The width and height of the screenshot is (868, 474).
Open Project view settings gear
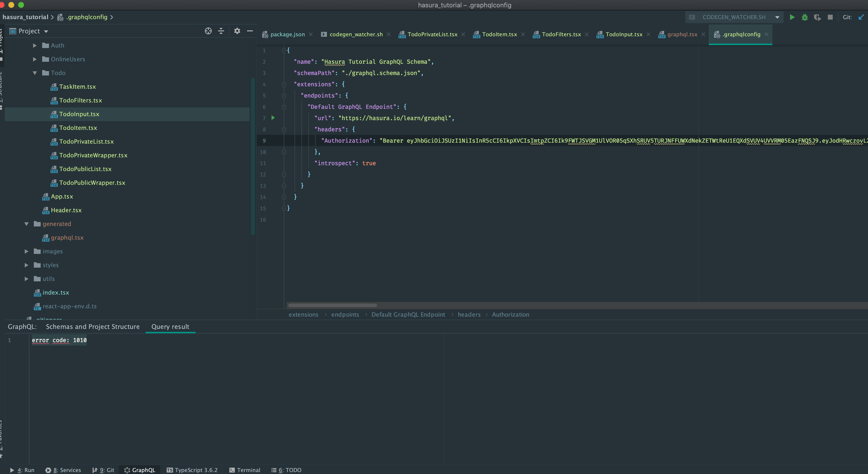(x=237, y=31)
